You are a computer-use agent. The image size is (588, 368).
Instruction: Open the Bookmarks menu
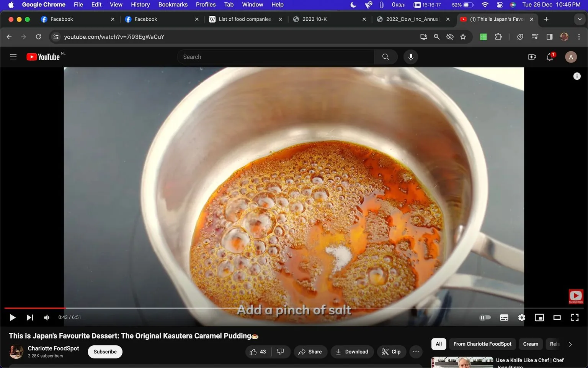click(x=173, y=5)
